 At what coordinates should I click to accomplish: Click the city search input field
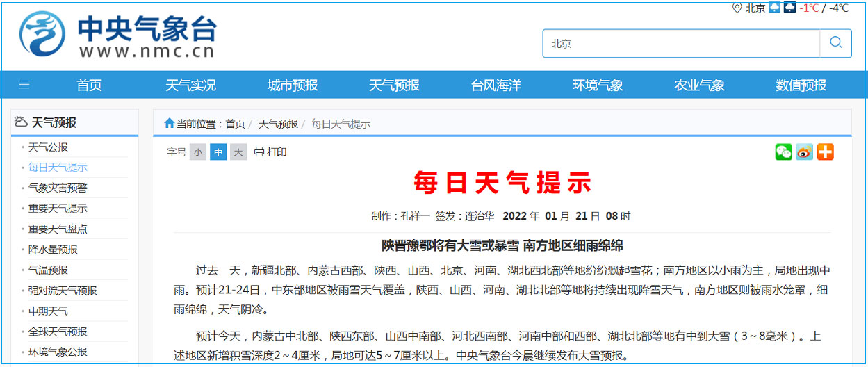pyautogui.click(x=681, y=43)
